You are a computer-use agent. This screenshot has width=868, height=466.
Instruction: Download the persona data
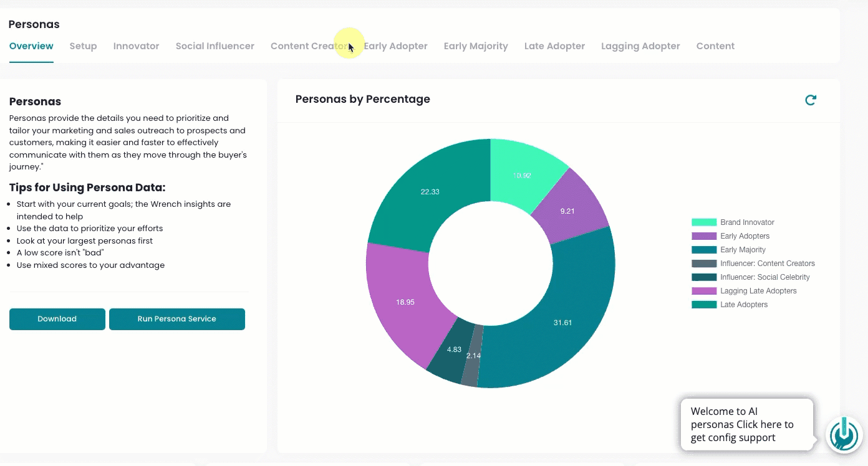coord(57,319)
